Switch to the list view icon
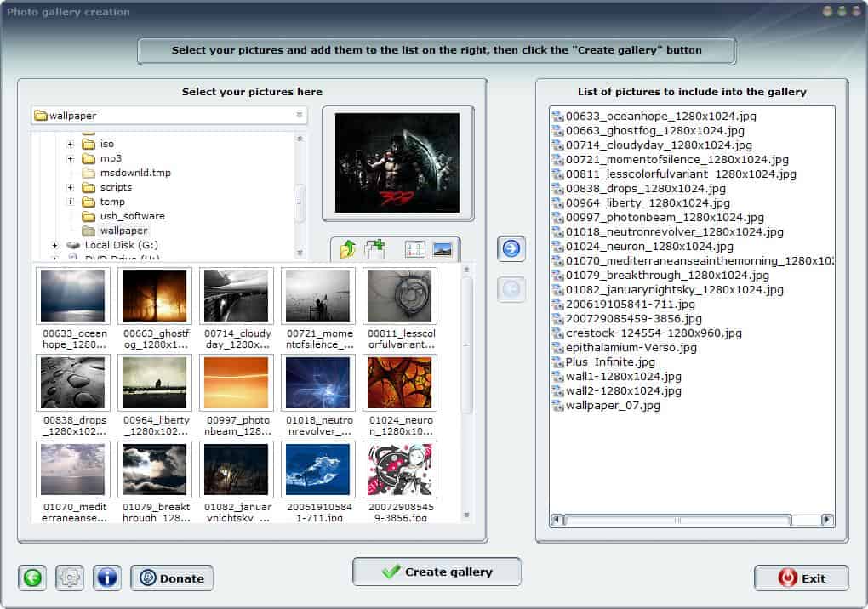This screenshot has width=868, height=609. [x=414, y=249]
